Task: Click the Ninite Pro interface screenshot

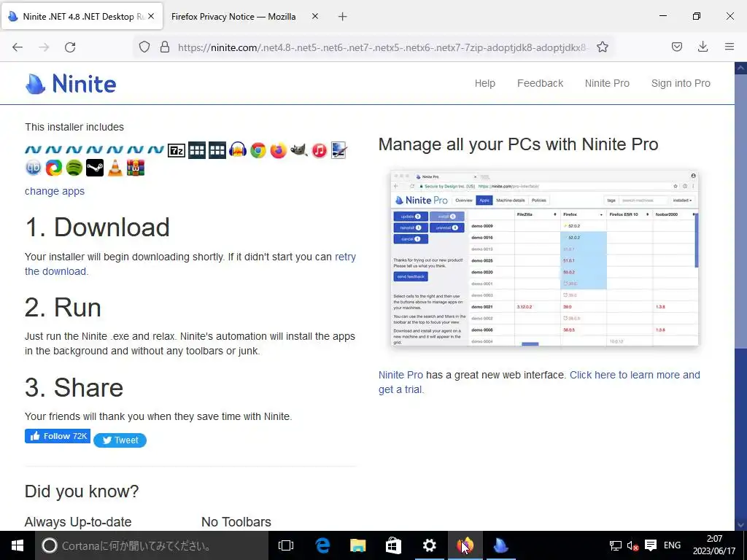Action: tap(544, 258)
